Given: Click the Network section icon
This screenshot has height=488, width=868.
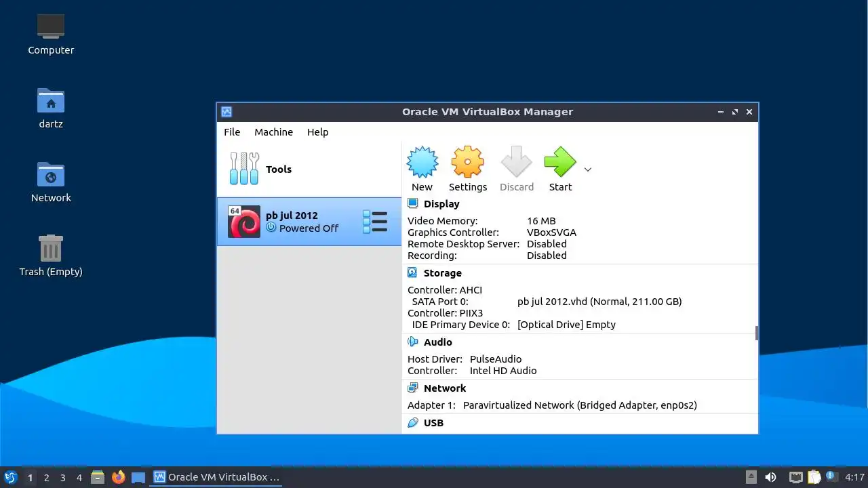Looking at the screenshot, I should [412, 388].
